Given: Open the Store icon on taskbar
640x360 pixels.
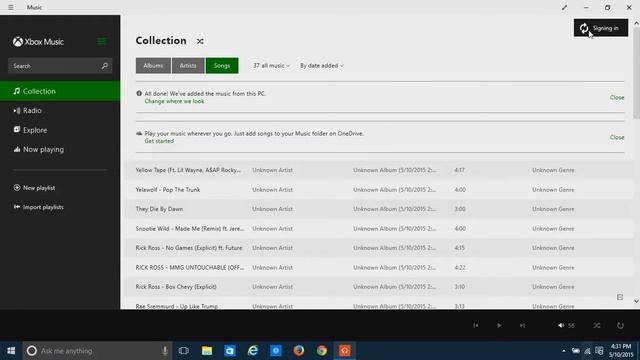Looking at the screenshot, I should tap(230, 351).
